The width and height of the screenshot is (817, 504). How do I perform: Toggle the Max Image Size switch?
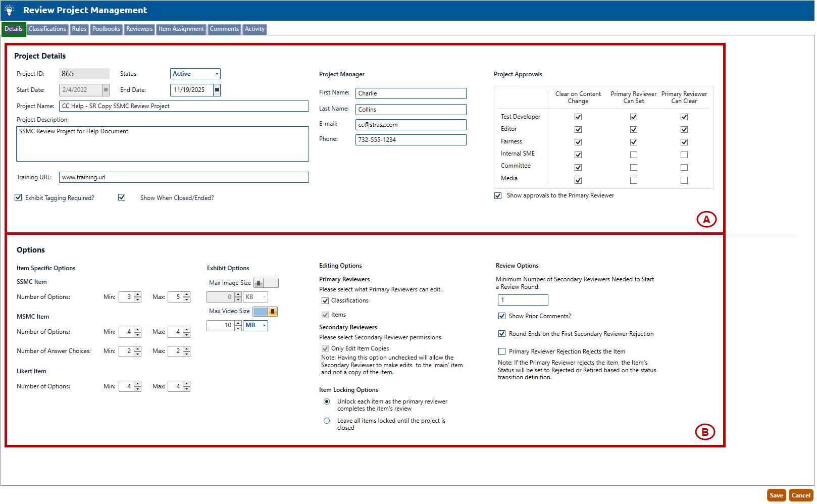[266, 283]
